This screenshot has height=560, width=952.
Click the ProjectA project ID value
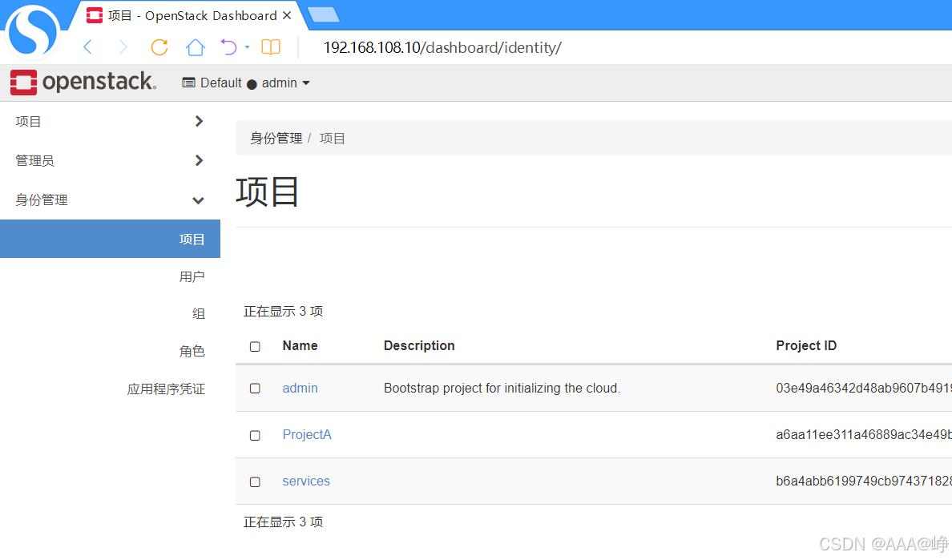point(863,435)
